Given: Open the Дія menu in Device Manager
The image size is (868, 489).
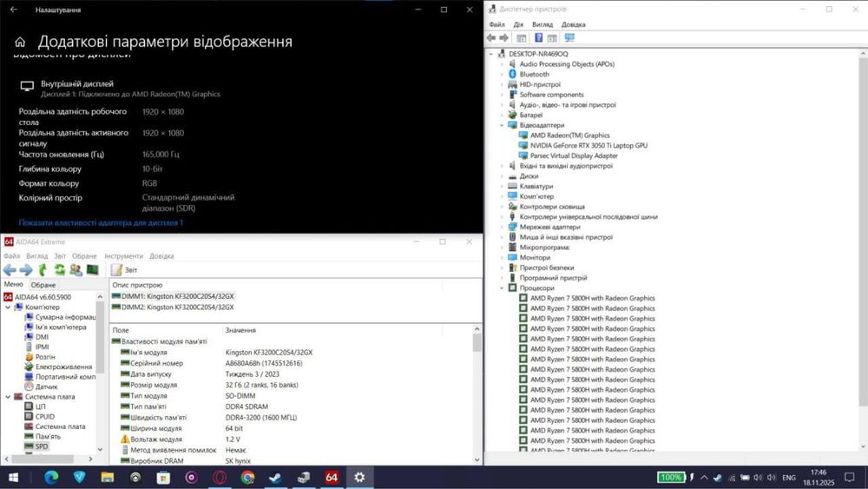Looking at the screenshot, I should tap(518, 24).
